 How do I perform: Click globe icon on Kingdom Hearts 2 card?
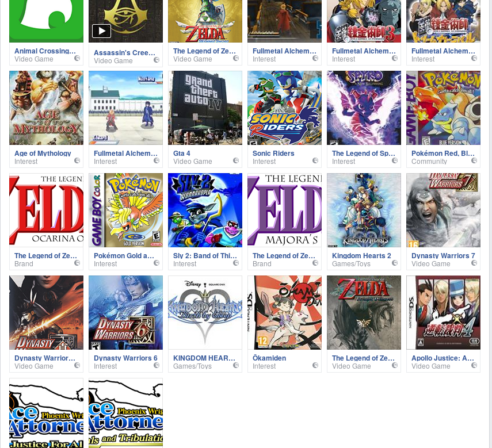pos(394,263)
